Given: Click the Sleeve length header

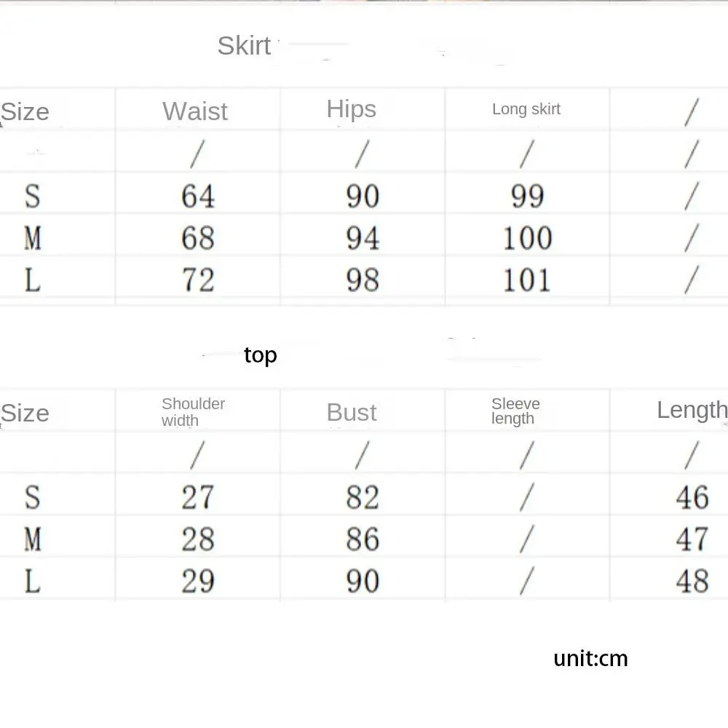Looking at the screenshot, I should tap(515, 411).
